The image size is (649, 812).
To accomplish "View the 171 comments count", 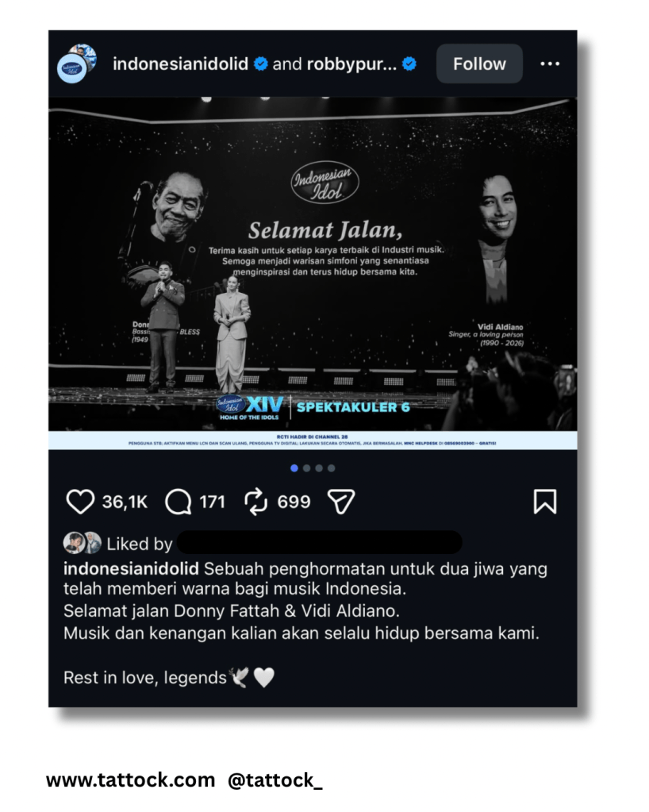I will tap(212, 502).
